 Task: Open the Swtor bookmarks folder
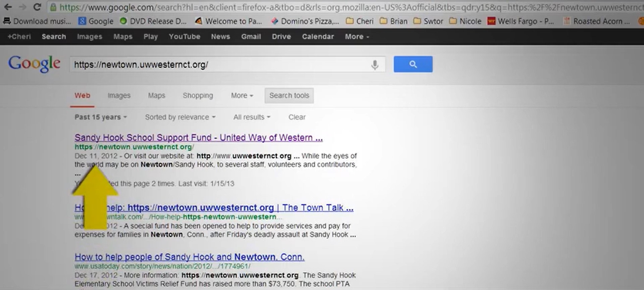tap(428, 21)
